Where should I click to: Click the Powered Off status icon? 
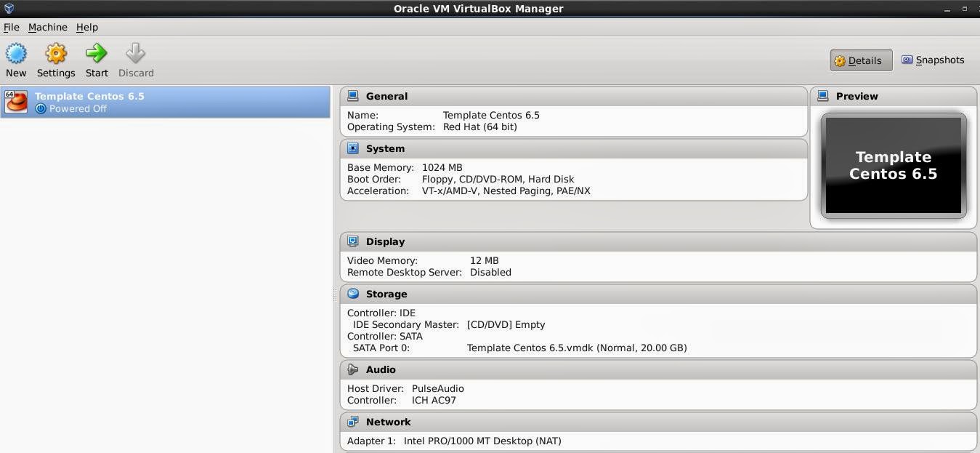[x=41, y=108]
